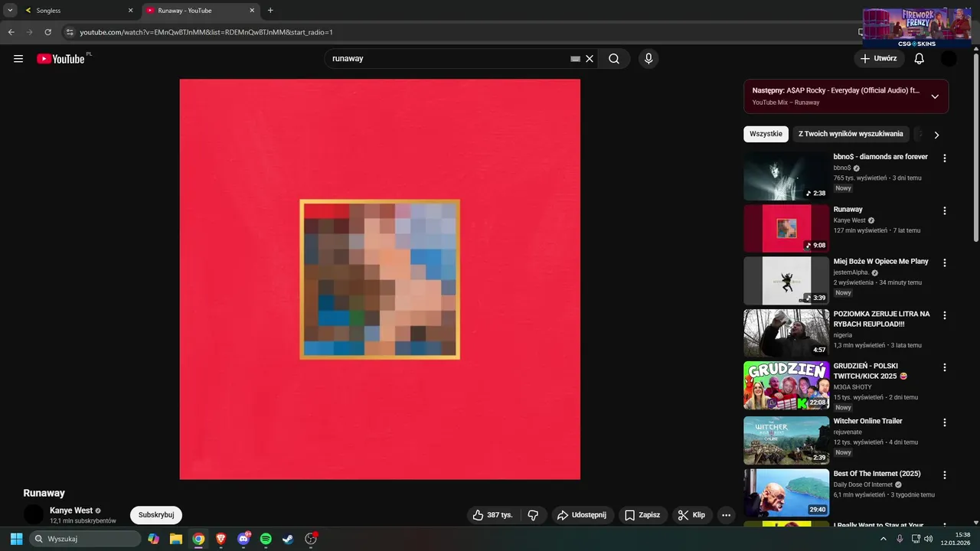980x551 pixels.
Task: Save the video with Zapisz
Action: coord(642,515)
